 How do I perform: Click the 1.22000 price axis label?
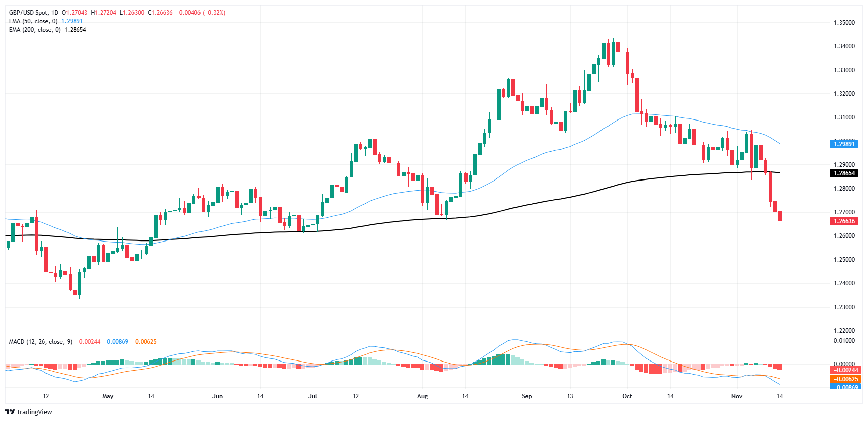click(x=844, y=331)
